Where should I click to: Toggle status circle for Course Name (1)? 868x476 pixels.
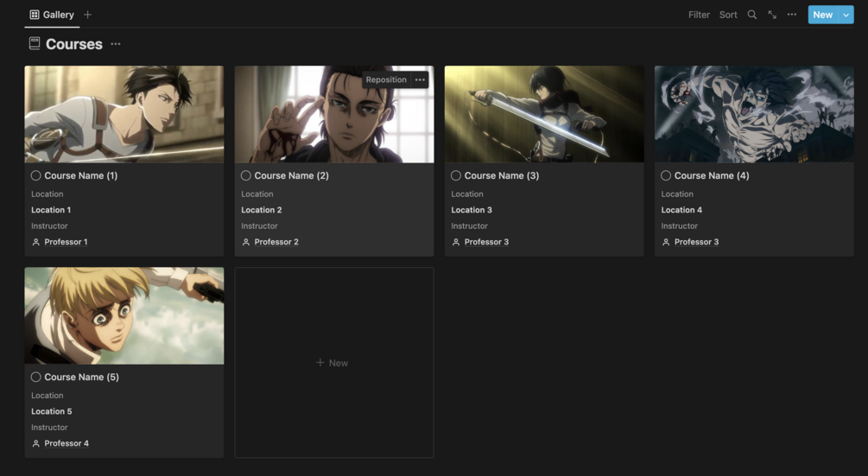[x=36, y=175]
